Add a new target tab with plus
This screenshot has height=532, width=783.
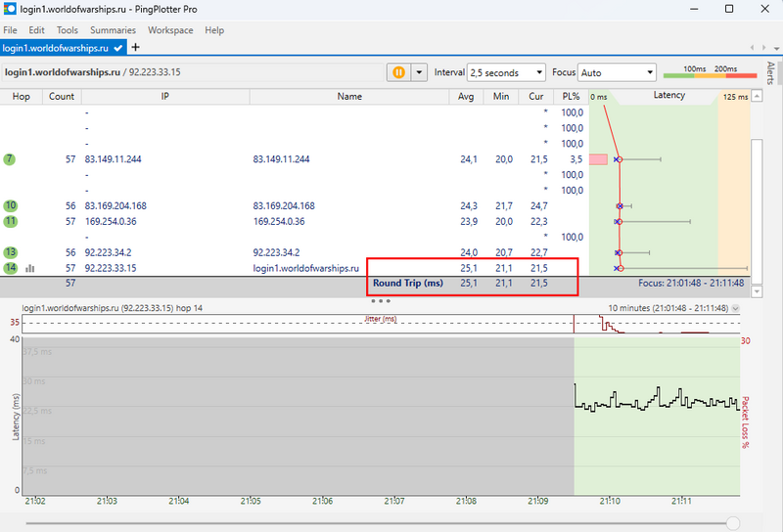[135, 47]
